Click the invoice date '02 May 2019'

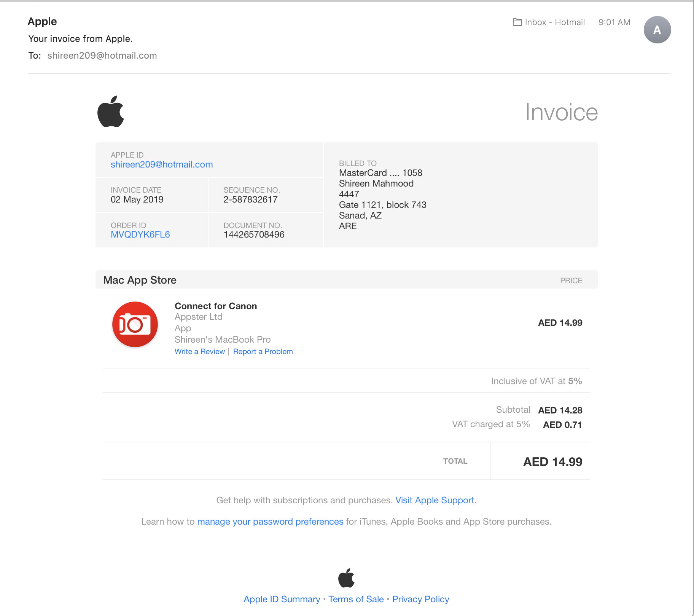click(x=137, y=199)
